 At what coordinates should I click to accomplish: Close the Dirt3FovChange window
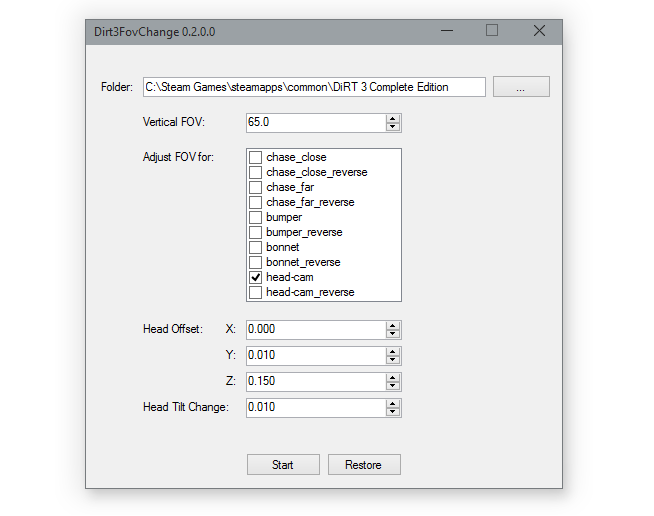pos(539,31)
